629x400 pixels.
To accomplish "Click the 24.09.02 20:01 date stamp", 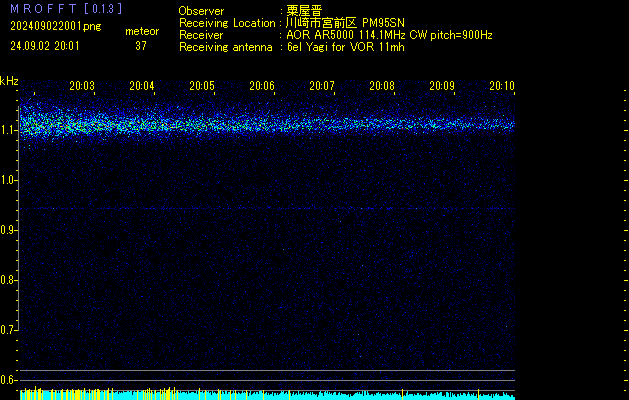I will tap(44, 46).
